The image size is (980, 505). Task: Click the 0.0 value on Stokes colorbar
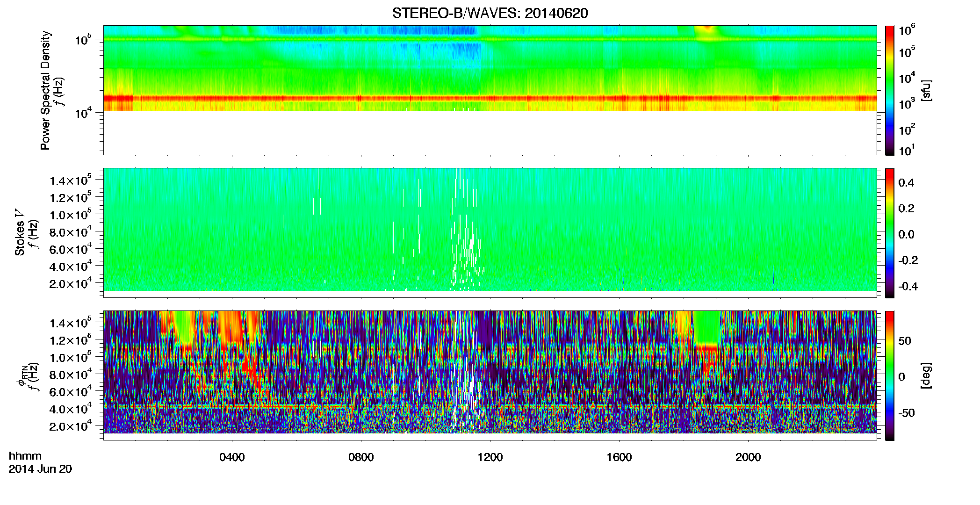(x=906, y=234)
